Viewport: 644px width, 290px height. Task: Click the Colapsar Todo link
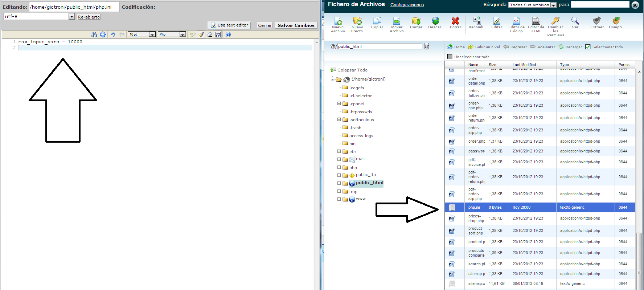(x=349, y=70)
